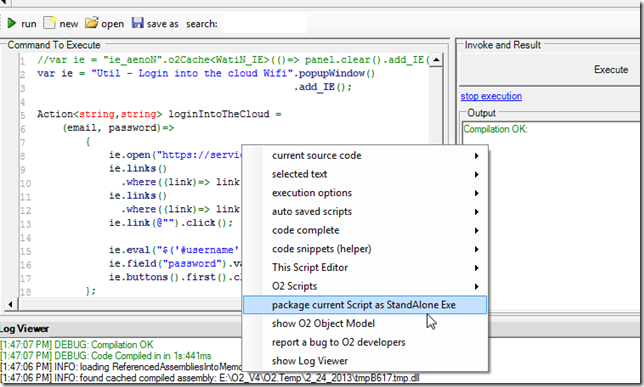This screenshot has width=644, height=387.
Task: Select package current Script as StandAlone Exe
Action: coord(365,305)
